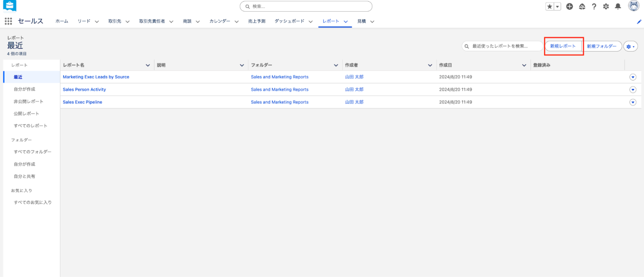Open the list settings gear dropdown
Viewport: 644px width, 277px height.
pos(630,47)
